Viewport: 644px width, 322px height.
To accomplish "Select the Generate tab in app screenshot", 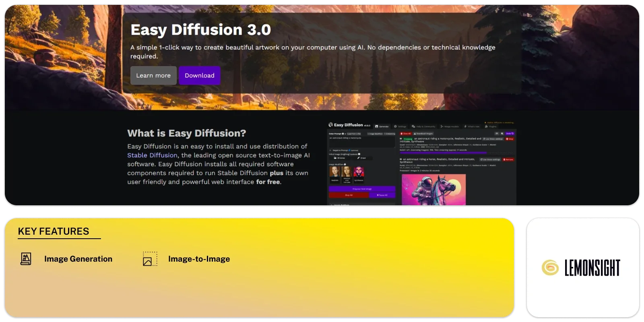I will tap(382, 126).
